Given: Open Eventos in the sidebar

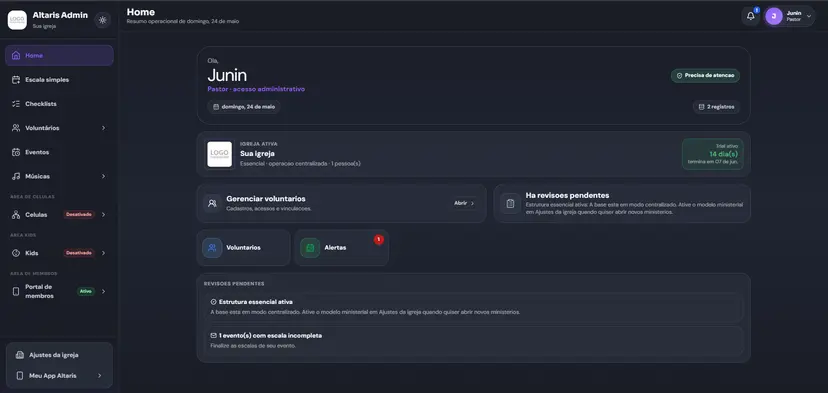Looking at the screenshot, I should pos(59,152).
